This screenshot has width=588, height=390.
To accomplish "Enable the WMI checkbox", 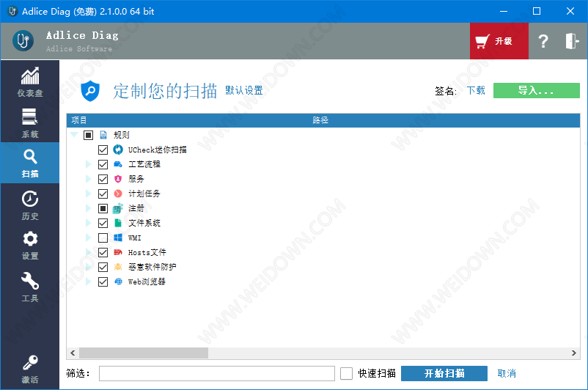I will [x=103, y=238].
